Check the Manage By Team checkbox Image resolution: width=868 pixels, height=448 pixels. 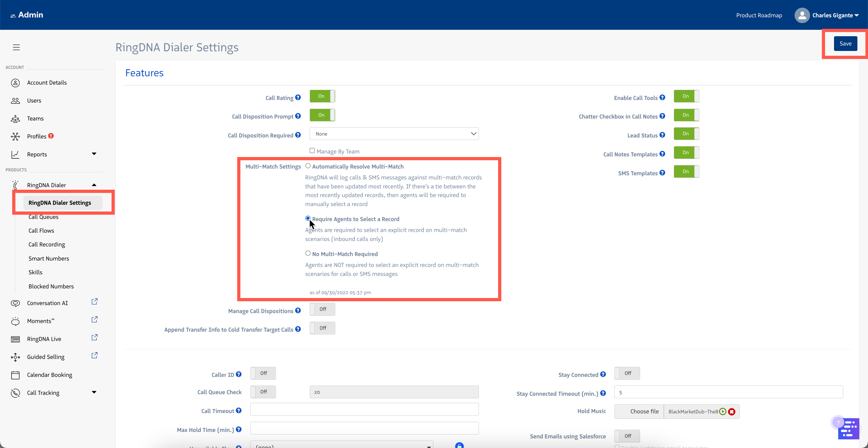click(312, 151)
